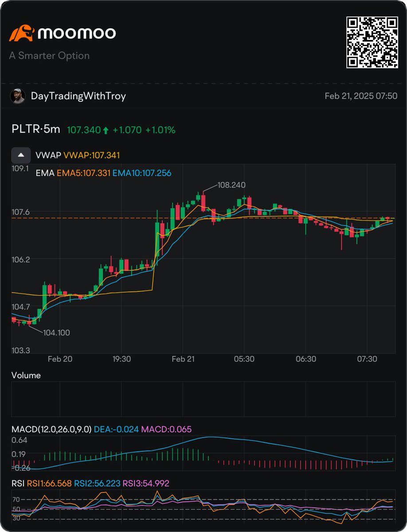Click the 106.2 axis label
407x532 pixels.
pos(21,260)
